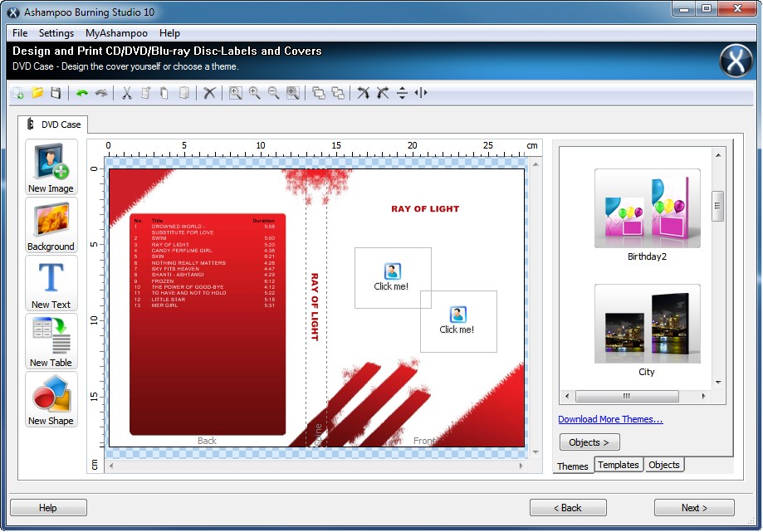Choose the Birthday2 theme thumbnail
The image size is (763, 532).
click(648, 208)
